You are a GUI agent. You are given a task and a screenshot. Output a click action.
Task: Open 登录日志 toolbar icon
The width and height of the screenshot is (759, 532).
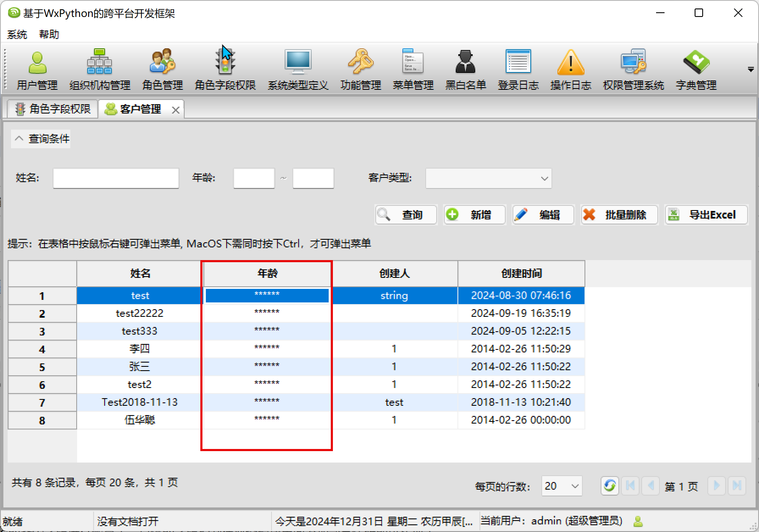click(518, 70)
